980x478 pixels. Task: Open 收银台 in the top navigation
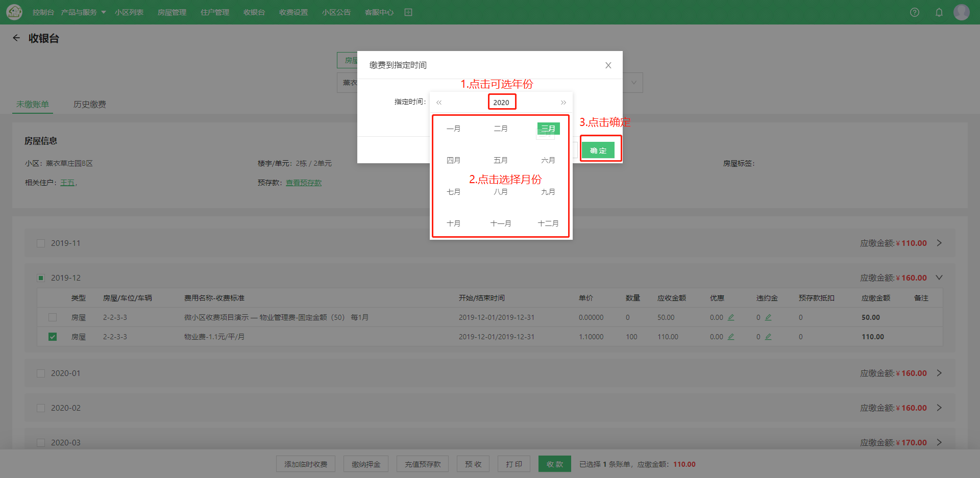click(254, 12)
